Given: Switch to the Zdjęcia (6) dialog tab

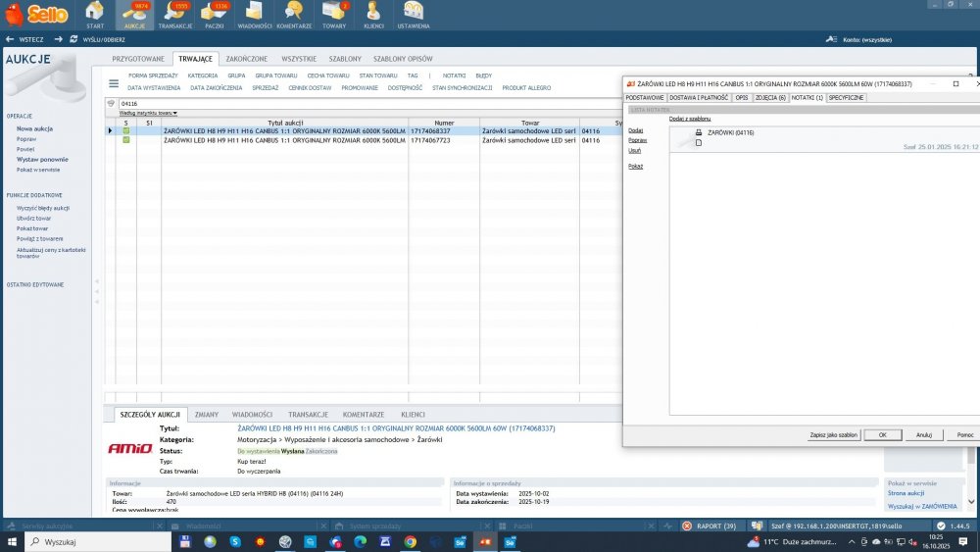Looking at the screenshot, I should (x=770, y=97).
